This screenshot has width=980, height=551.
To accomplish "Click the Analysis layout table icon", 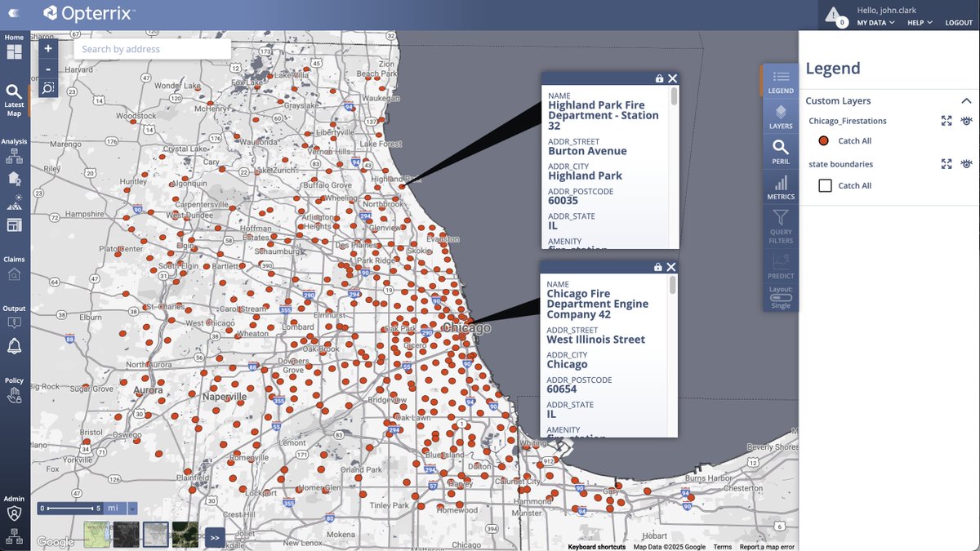I will (x=14, y=224).
